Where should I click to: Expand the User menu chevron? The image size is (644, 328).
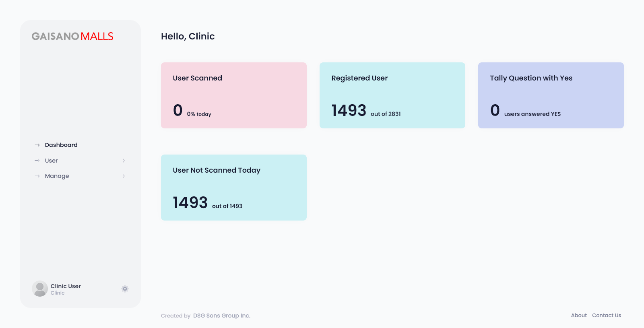(x=124, y=161)
